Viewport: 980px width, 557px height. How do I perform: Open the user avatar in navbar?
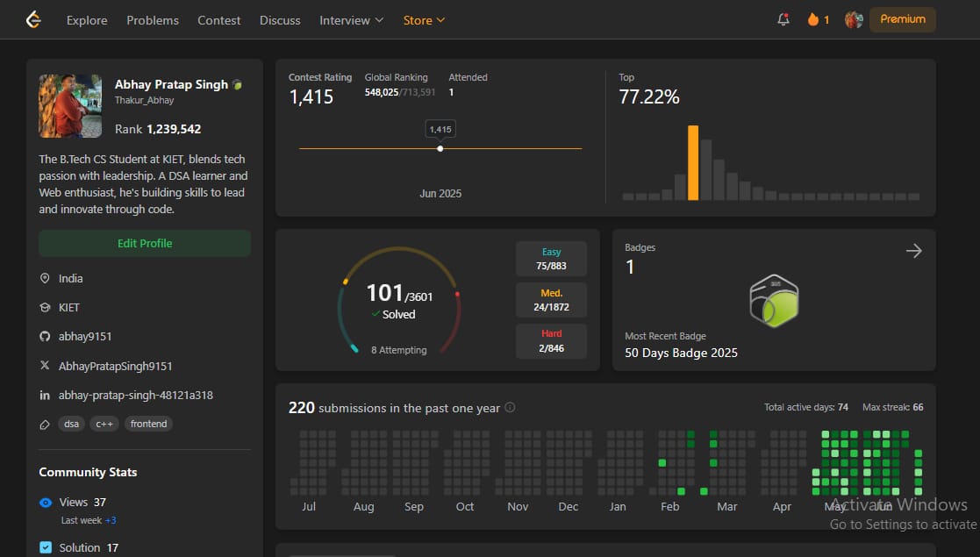point(854,19)
